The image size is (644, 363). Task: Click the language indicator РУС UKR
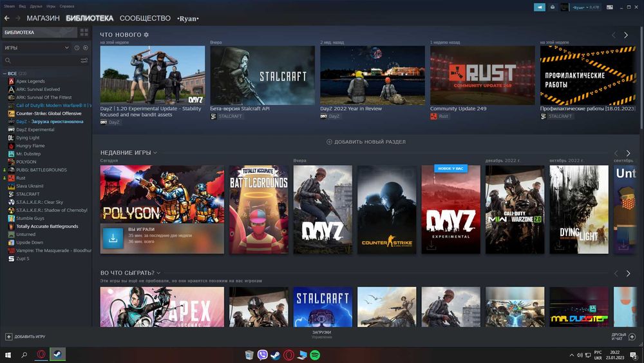point(598,355)
